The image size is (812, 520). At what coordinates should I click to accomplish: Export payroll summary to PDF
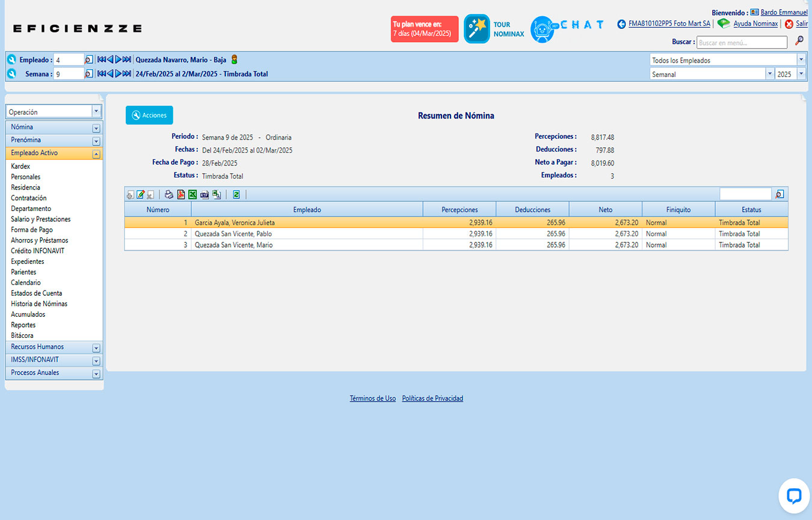[181, 194]
